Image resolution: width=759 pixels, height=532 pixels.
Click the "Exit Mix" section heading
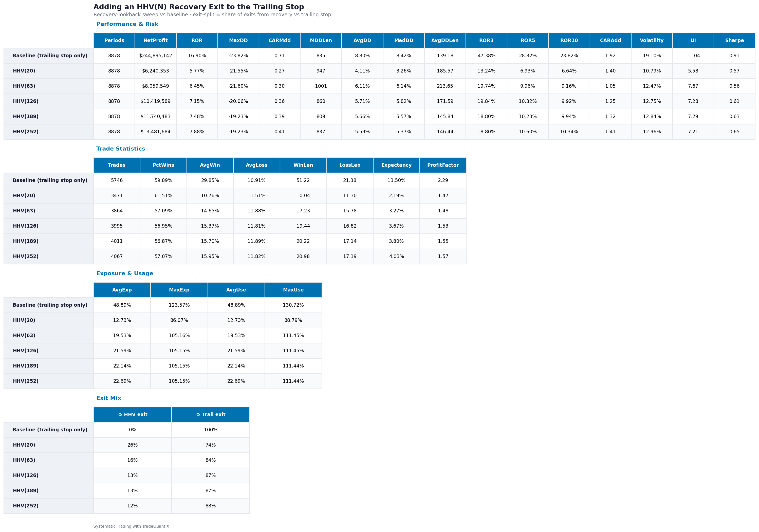pyautogui.click(x=109, y=398)
